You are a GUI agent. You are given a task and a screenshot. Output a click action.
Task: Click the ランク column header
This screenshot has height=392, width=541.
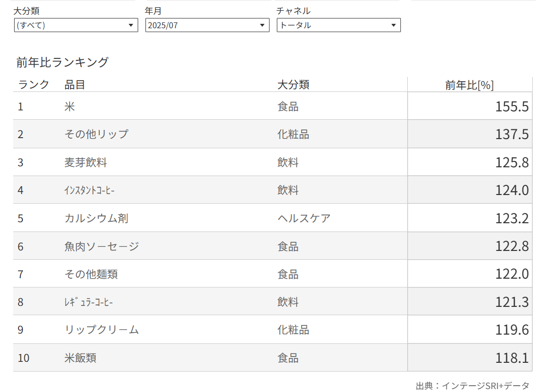(34, 85)
